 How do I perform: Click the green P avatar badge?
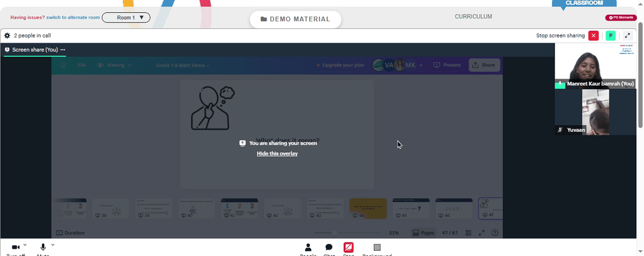tap(611, 35)
